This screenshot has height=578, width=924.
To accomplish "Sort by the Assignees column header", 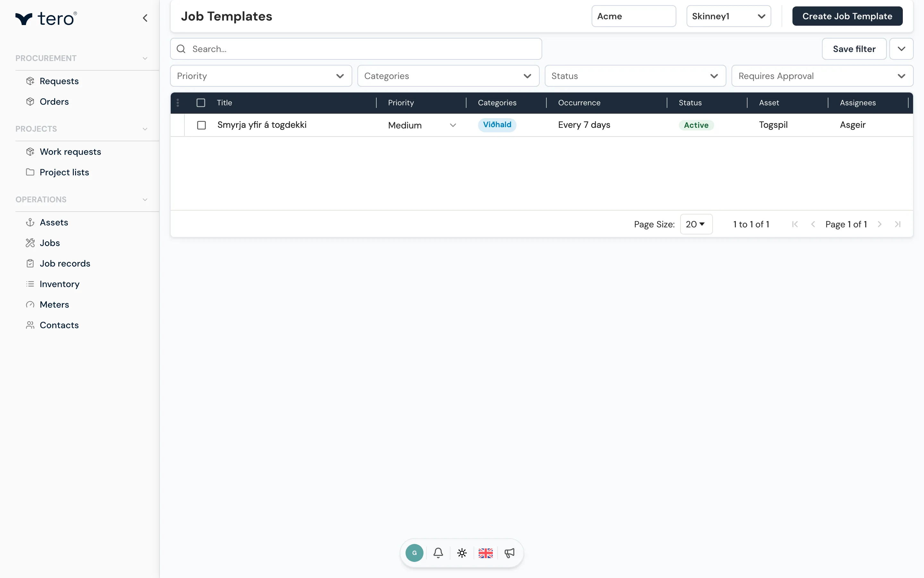I will coord(858,103).
